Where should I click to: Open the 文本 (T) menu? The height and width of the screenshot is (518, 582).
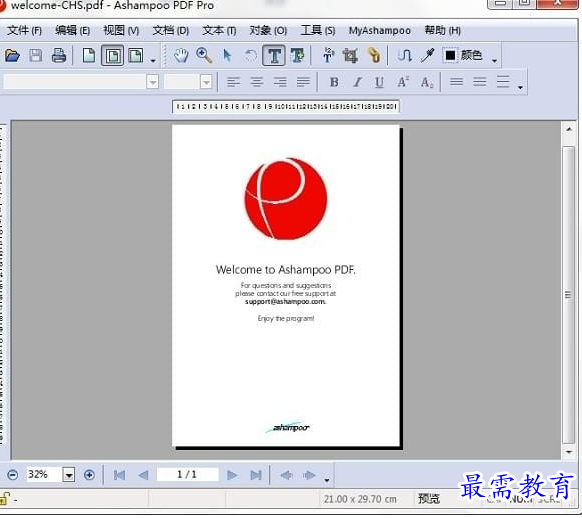coord(219,30)
